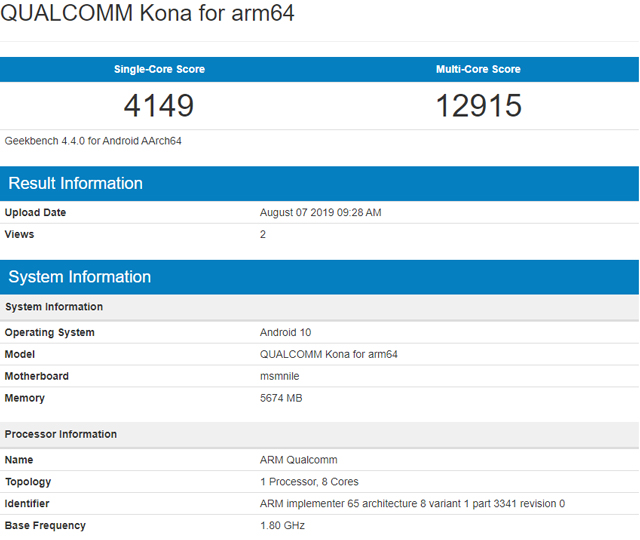Click the Views row label
Viewport: 640px width, 540px height.
click(x=20, y=234)
